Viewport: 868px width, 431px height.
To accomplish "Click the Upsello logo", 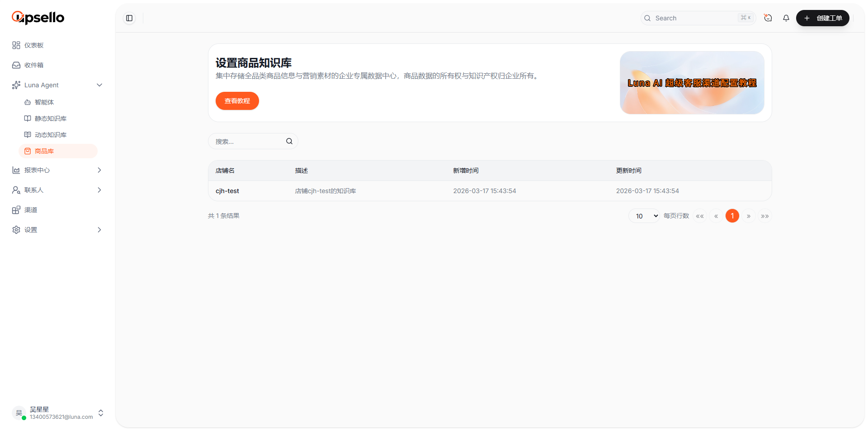I will pyautogui.click(x=38, y=18).
